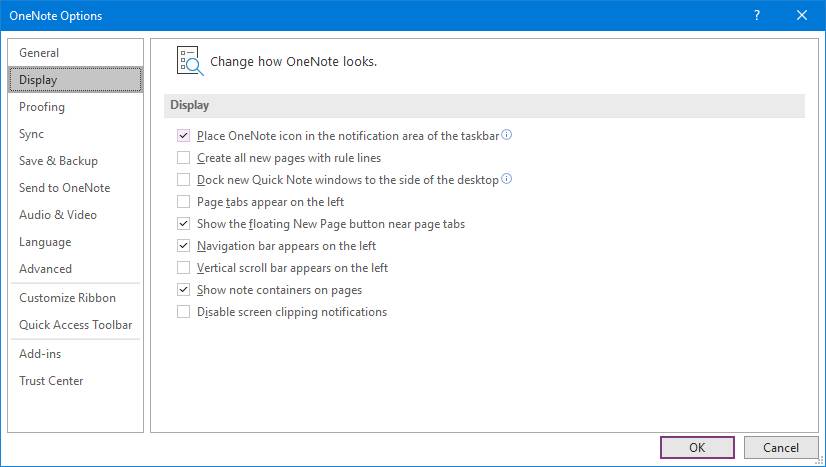Toggle Show note containers on pages
The width and height of the screenshot is (826, 467).
(x=183, y=290)
